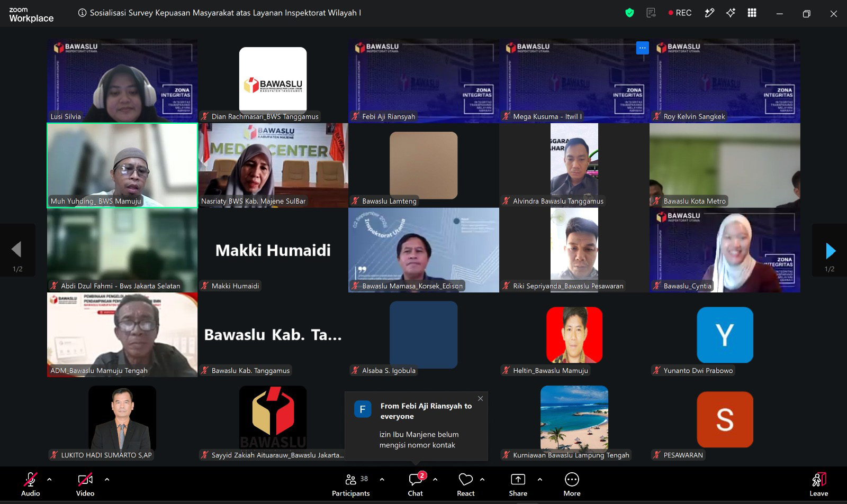
Task: Expand audio settings arrow next to Audio
Action: (x=49, y=480)
